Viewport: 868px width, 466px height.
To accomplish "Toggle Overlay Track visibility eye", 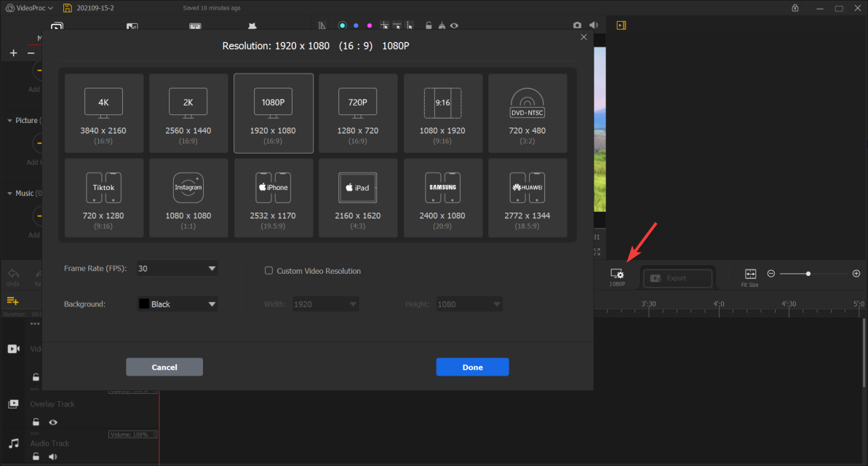I will click(53, 422).
